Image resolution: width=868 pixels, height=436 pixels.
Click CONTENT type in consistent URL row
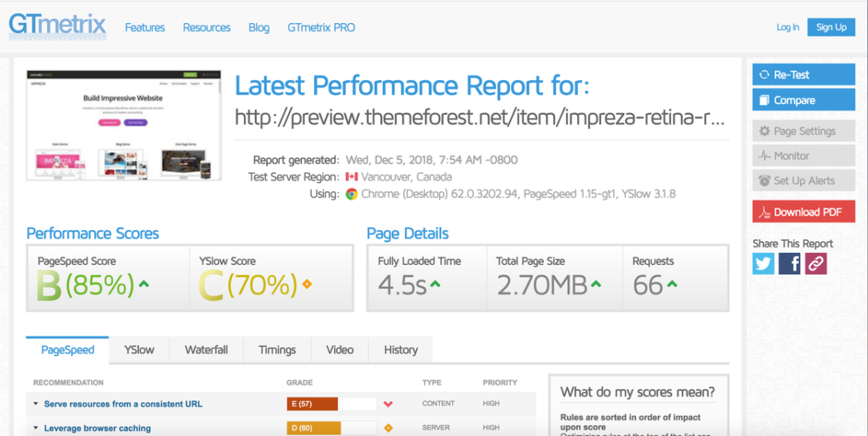(438, 404)
